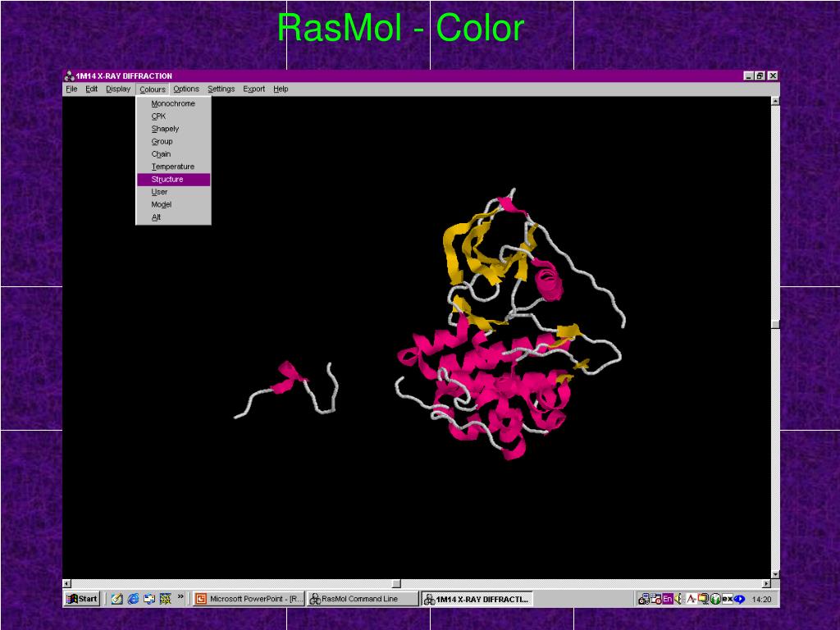Choose User colour scheme
840x630 pixels.
click(173, 192)
